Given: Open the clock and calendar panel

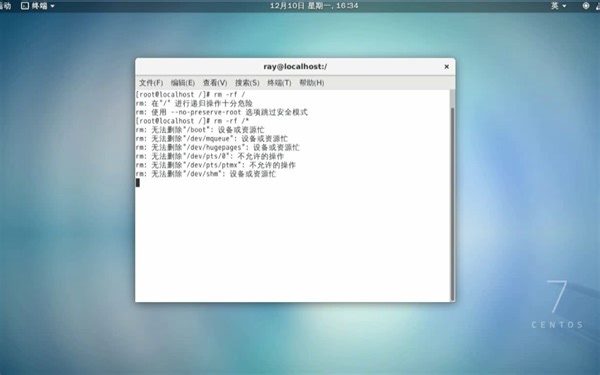Looking at the screenshot, I should point(314,6).
